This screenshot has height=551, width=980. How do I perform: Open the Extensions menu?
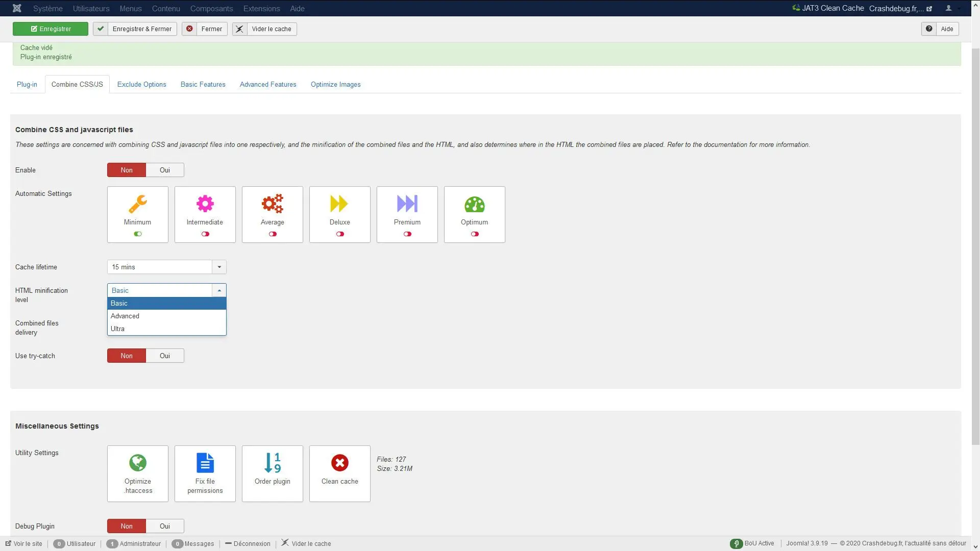(x=261, y=8)
